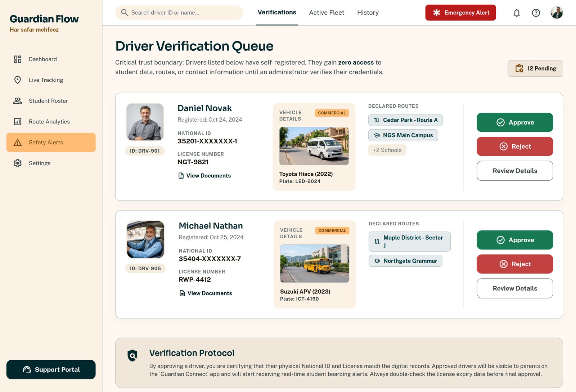
Task: Click the checkmark icon on Michael Nathan's Approve
Action: point(500,240)
